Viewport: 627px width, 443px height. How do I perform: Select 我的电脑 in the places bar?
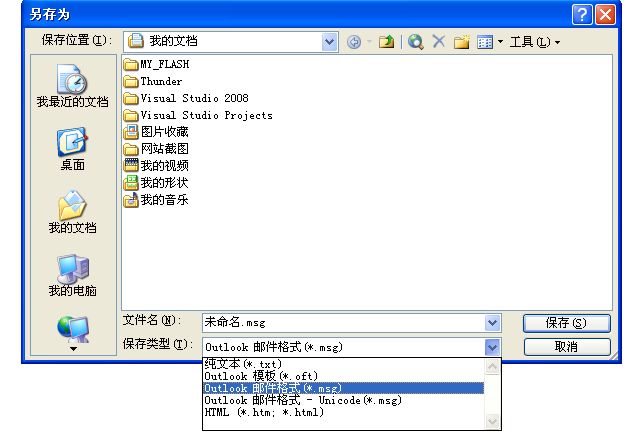(72, 275)
